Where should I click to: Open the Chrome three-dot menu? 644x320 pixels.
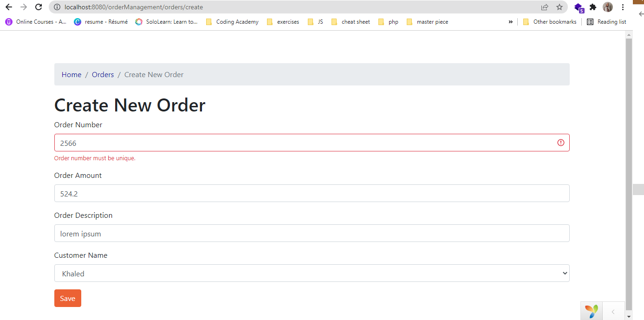(623, 7)
